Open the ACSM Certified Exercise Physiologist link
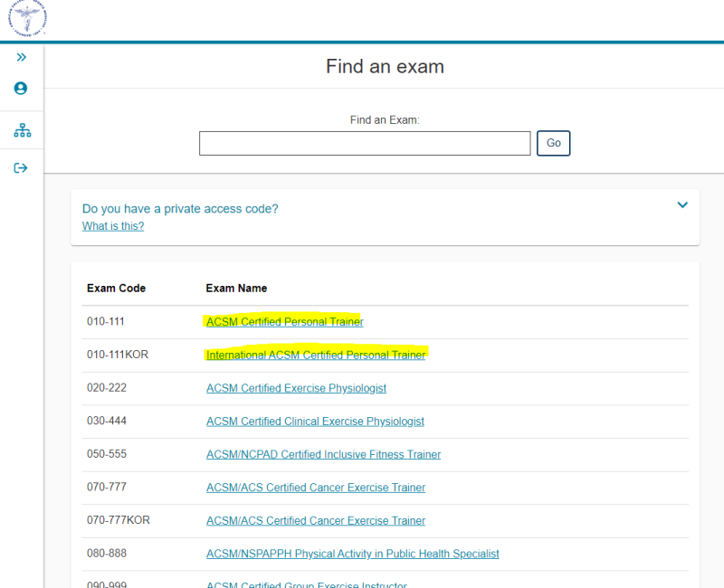Screen dimensions: 724x588 296,388
